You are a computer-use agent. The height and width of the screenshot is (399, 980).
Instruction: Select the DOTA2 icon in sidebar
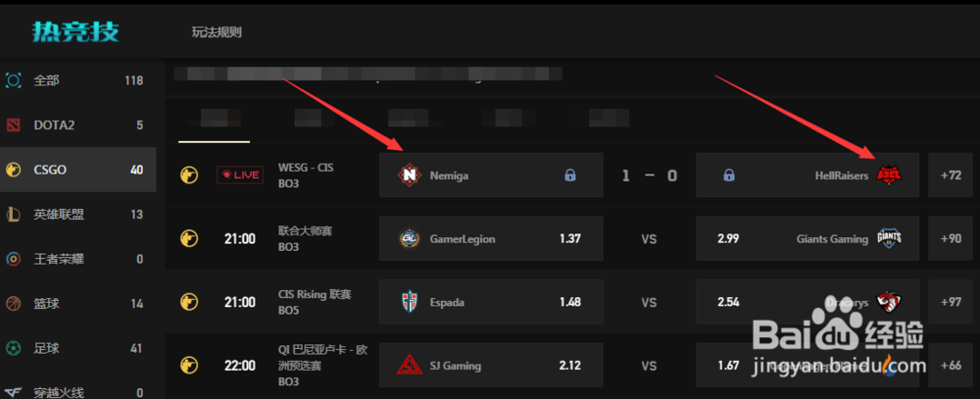[13, 125]
